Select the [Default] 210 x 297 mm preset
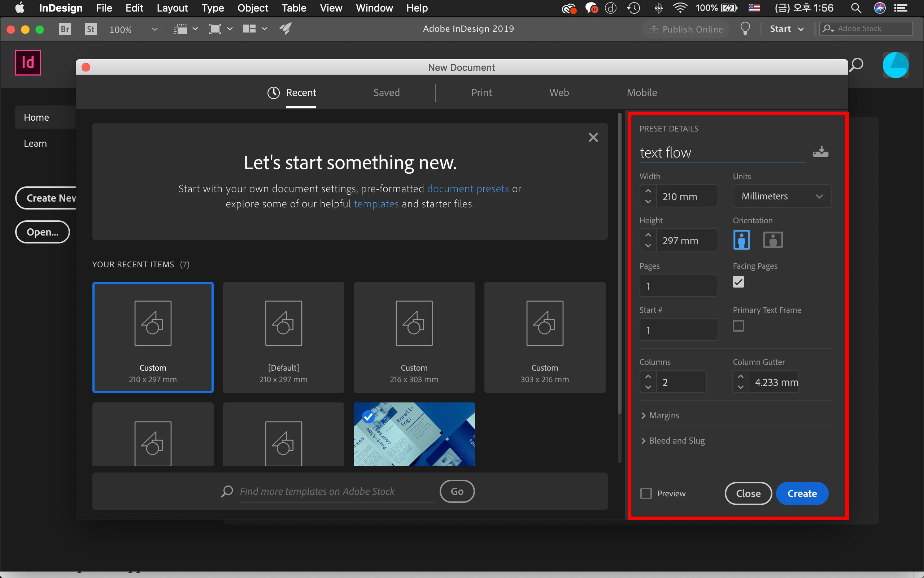The height and width of the screenshot is (578, 924). click(283, 337)
